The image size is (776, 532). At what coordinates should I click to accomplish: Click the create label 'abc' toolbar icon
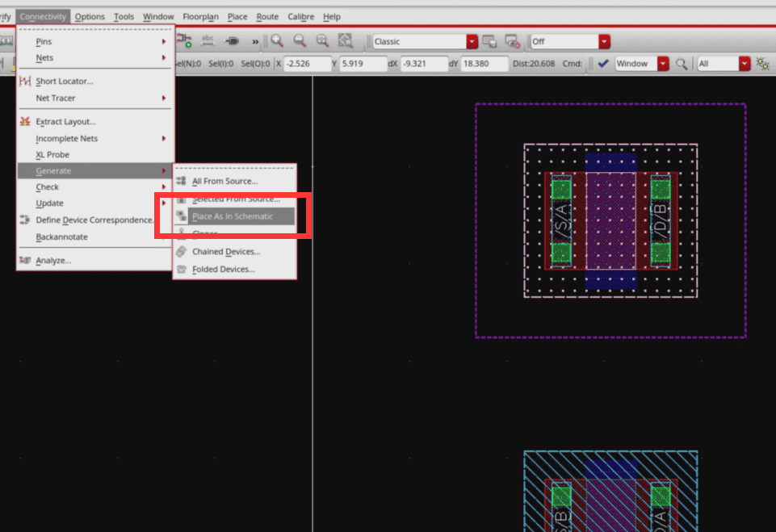[208, 40]
